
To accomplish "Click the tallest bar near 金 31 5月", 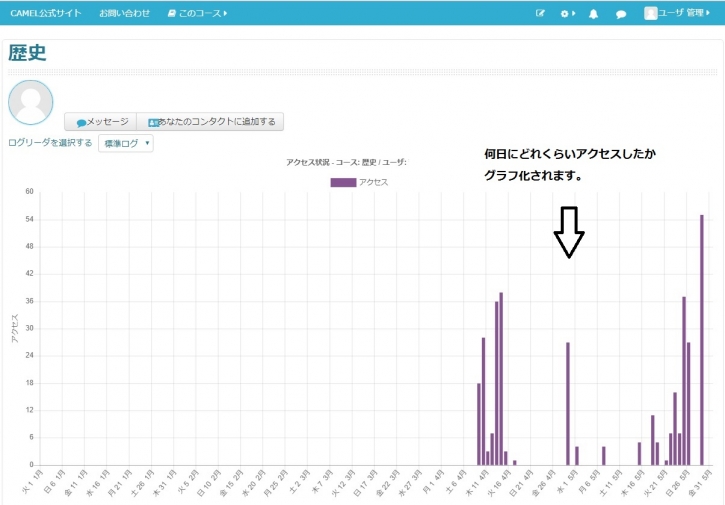I will point(701,340).
